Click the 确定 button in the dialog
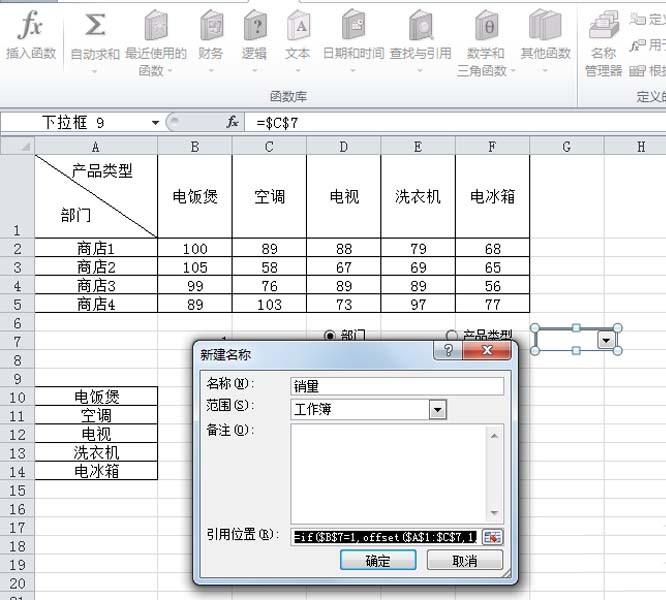 click(377, 561)
